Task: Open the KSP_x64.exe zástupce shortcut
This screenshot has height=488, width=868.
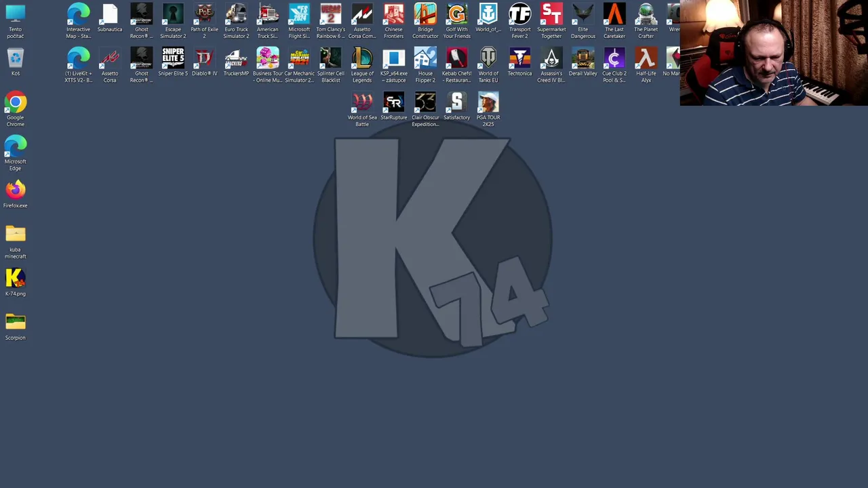Action: point(393,65)
